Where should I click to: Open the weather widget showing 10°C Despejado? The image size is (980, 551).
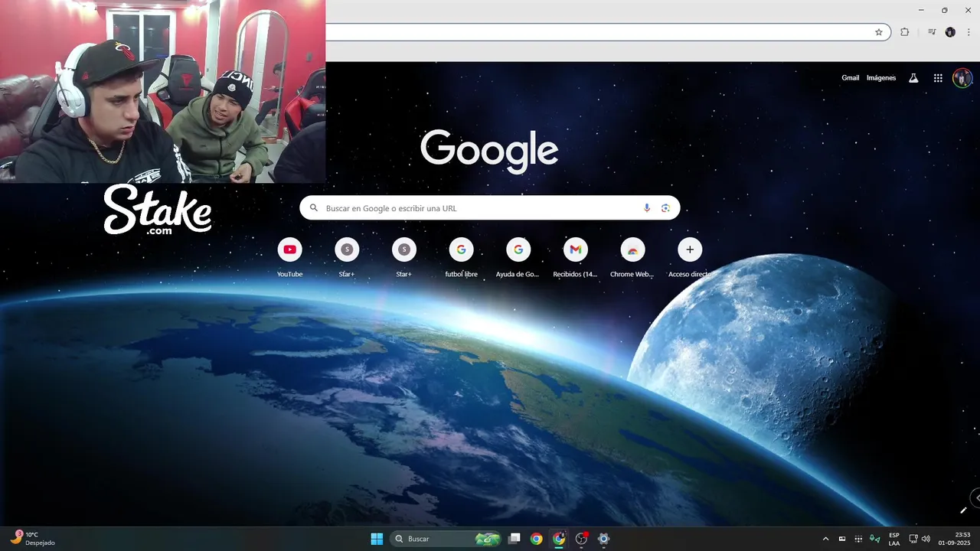pyautogui.click(x=32, y=539)
